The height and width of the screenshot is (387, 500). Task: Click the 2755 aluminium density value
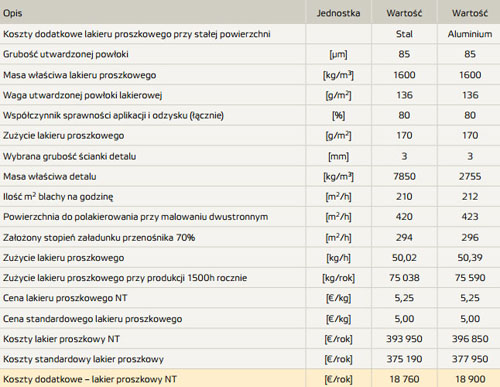click(x=470, y=176)
